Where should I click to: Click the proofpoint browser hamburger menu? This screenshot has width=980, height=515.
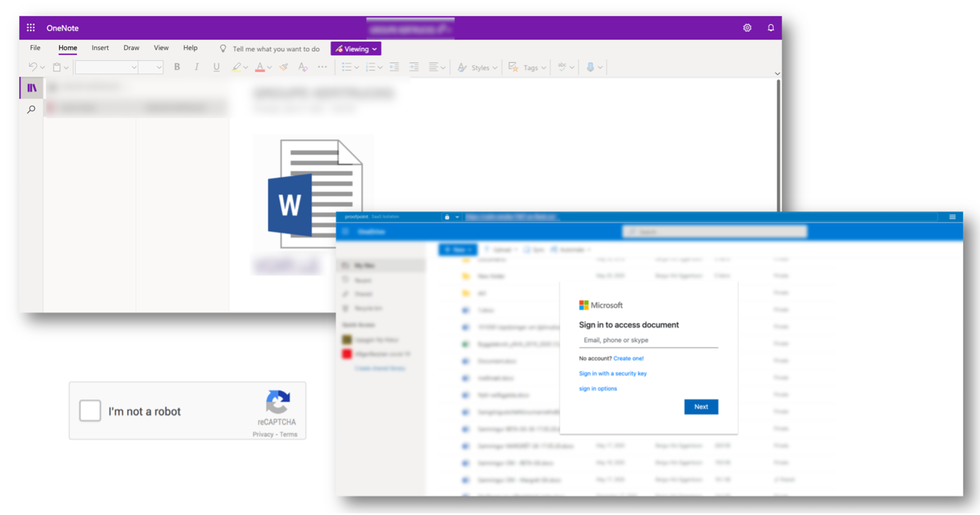(952, 217)
